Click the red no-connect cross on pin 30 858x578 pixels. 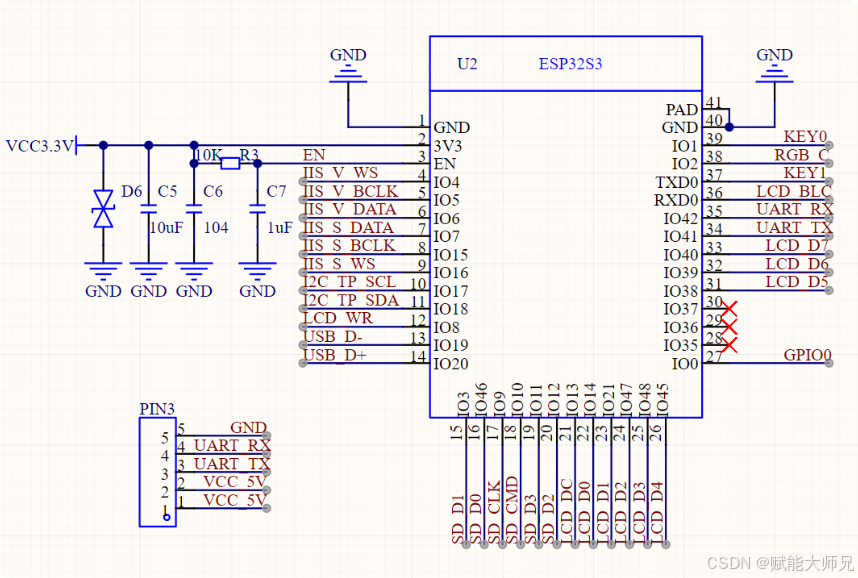tap(729, 309)
